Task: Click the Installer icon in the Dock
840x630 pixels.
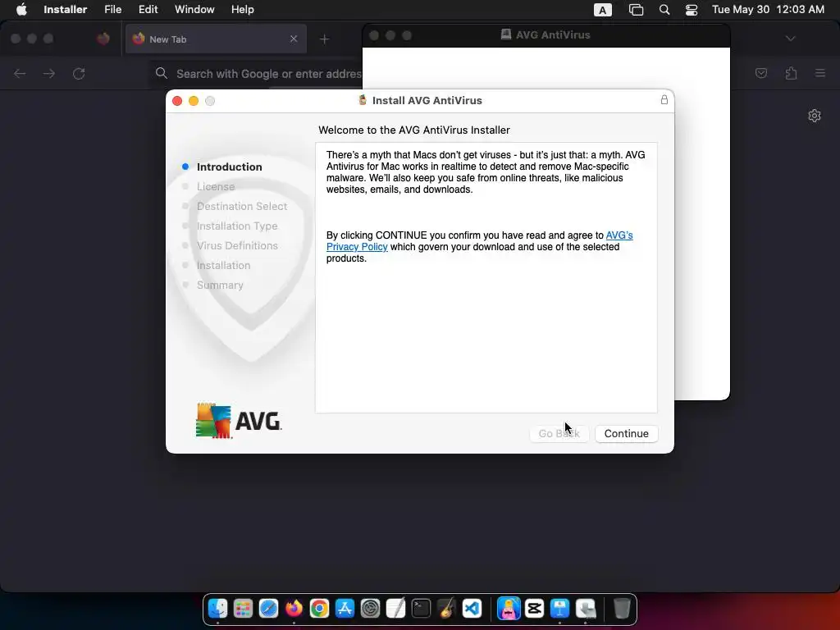Action: [586, 609]
